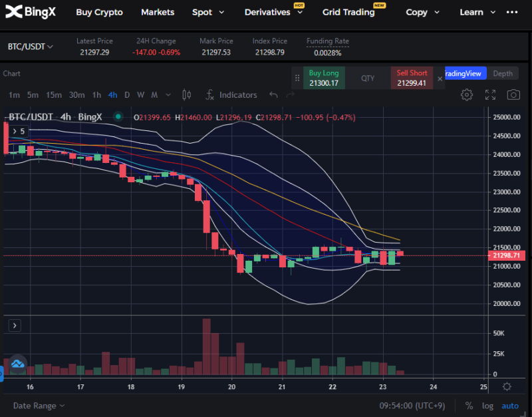Open the Spot dropdown menu
The width and height of the screenshot is (532, 417).
[208, 12]
